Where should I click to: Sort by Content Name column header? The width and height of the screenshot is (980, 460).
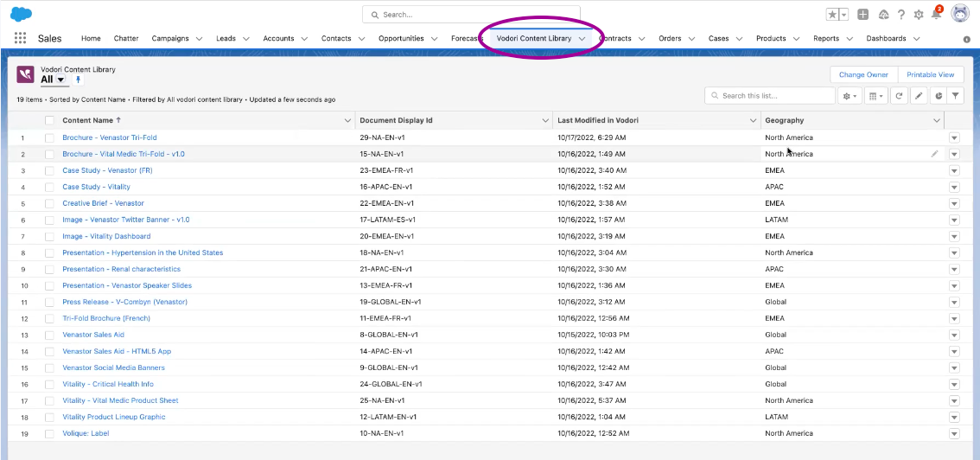92,120
